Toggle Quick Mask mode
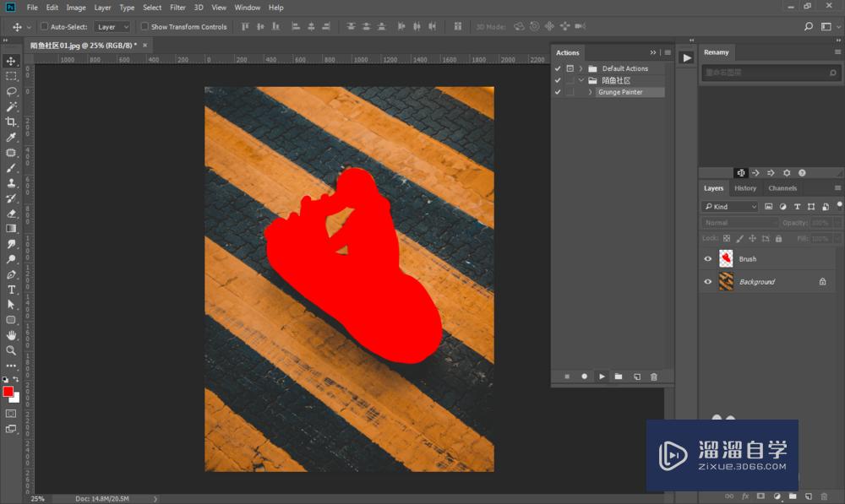This screenshot has height=504, width=845. [x=11, y=414]
